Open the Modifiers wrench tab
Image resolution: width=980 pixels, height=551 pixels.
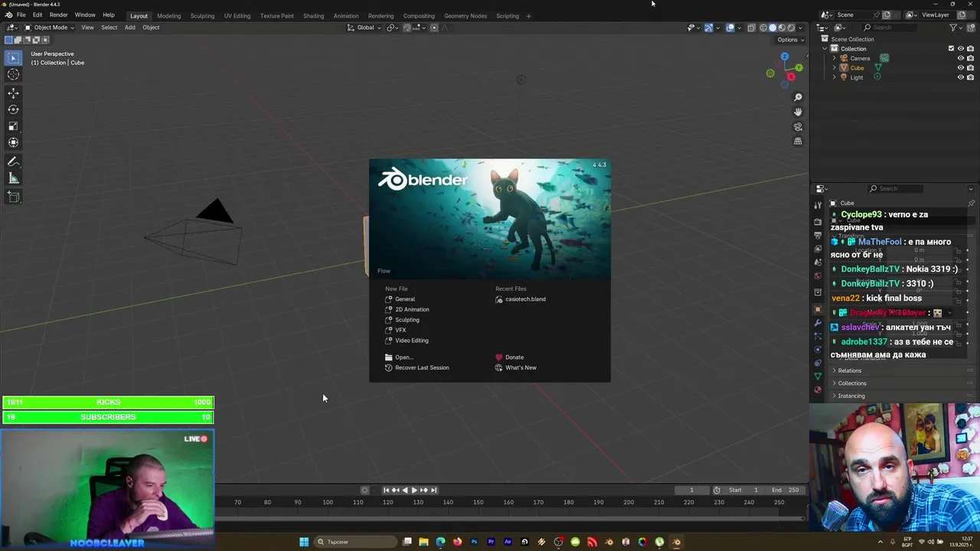818,323
